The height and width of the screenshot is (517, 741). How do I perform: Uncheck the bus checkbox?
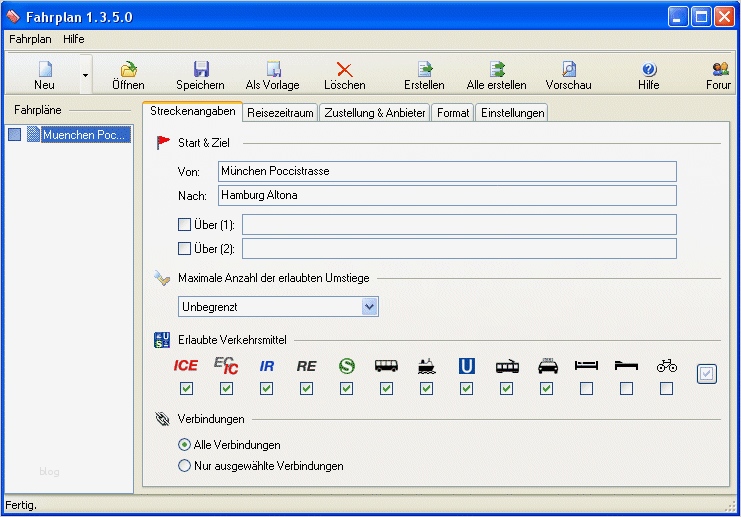point(387,388)
